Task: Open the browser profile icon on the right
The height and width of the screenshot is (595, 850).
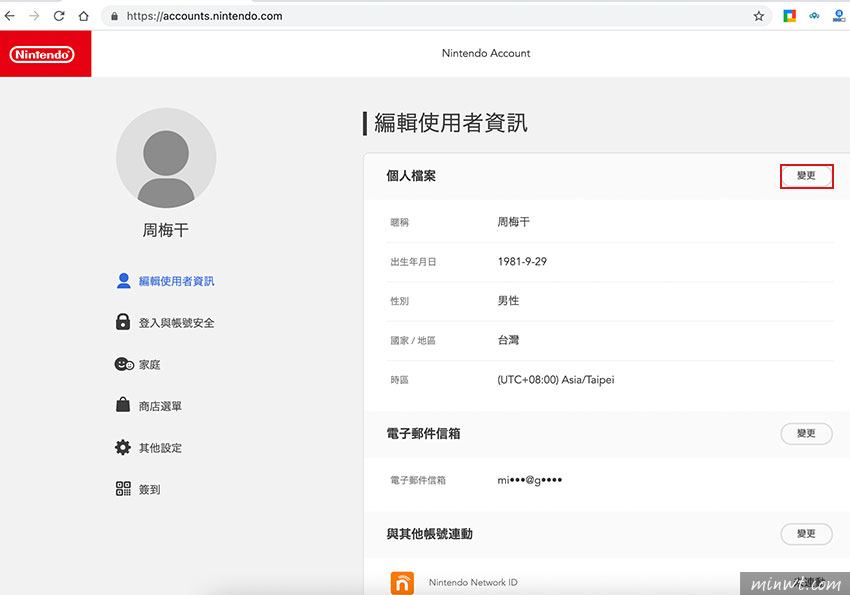Action: 839,16
